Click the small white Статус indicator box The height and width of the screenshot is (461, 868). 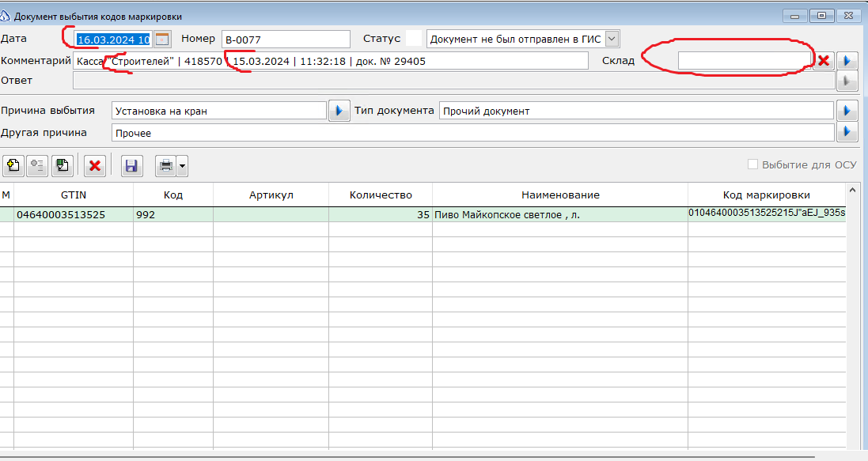[x=414, y=38]
